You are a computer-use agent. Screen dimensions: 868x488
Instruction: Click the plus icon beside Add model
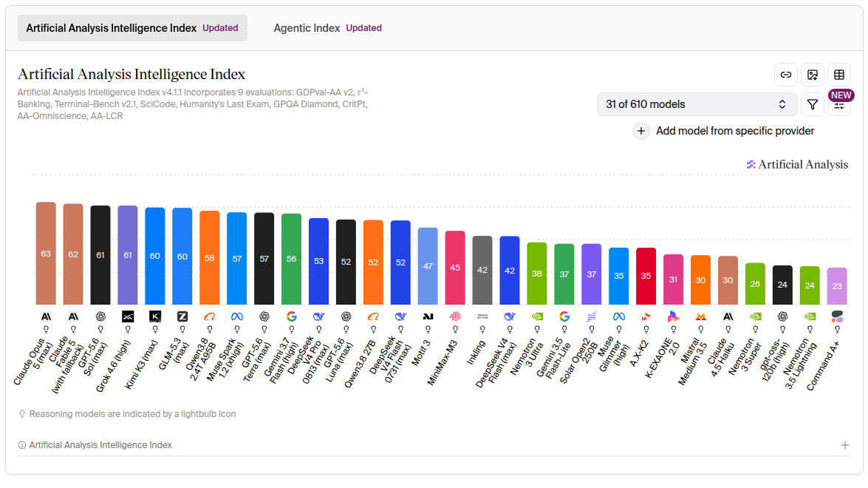click(x=641, y=132)
